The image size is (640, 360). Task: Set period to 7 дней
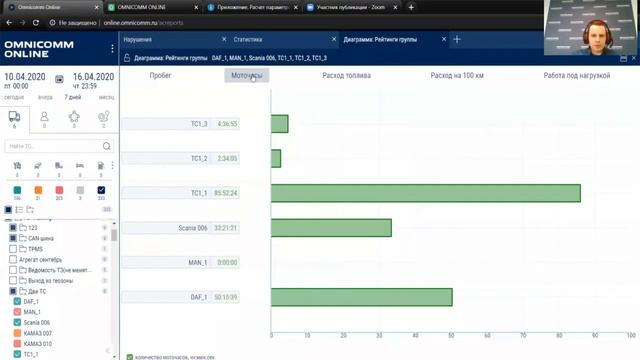(73, 97)
